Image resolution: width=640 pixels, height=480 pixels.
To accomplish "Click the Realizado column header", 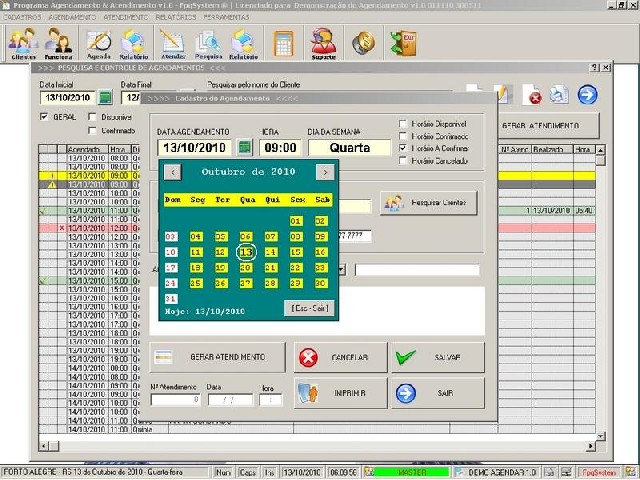I will [x=553, y=149].
